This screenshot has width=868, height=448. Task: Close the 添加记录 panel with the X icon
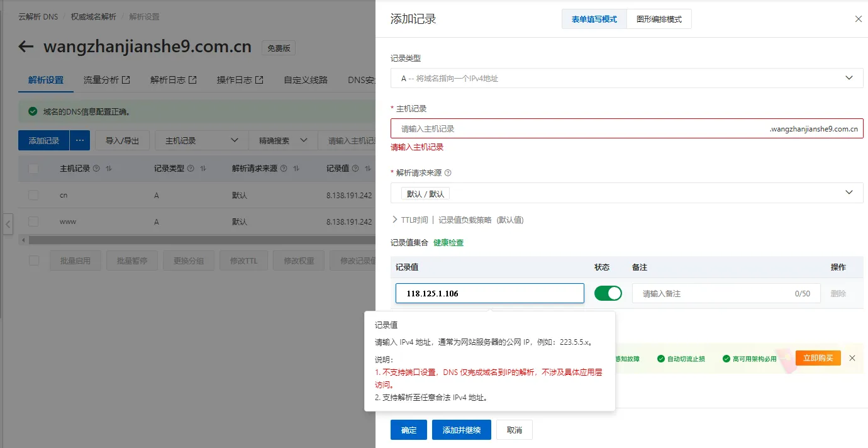pyautogui.click(x=858, y=19)
